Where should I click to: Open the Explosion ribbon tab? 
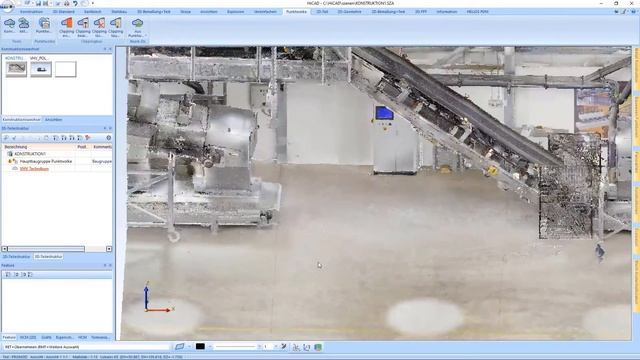tap(236, 12)
